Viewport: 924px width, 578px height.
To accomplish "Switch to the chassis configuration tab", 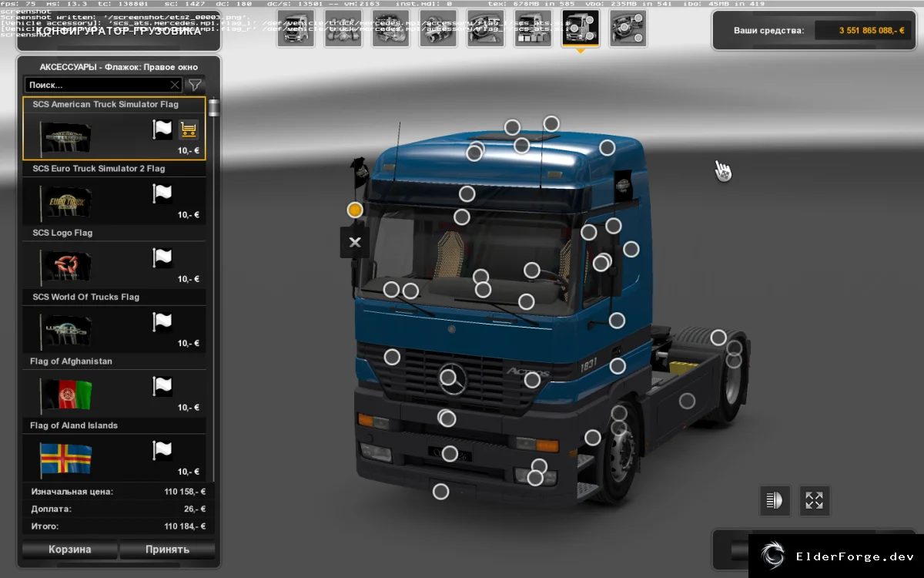I will pyautogui.click(x=343, y=29).
